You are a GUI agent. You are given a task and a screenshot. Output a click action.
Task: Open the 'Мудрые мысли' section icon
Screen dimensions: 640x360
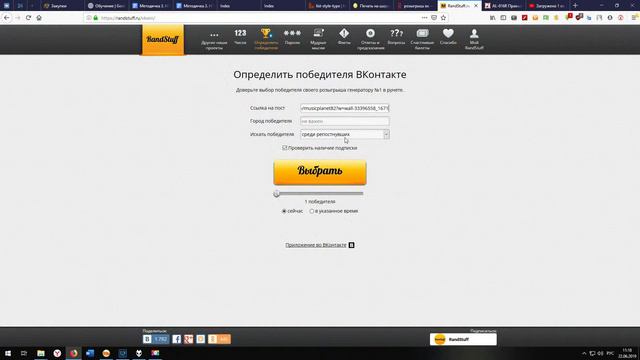coord(318,39)
